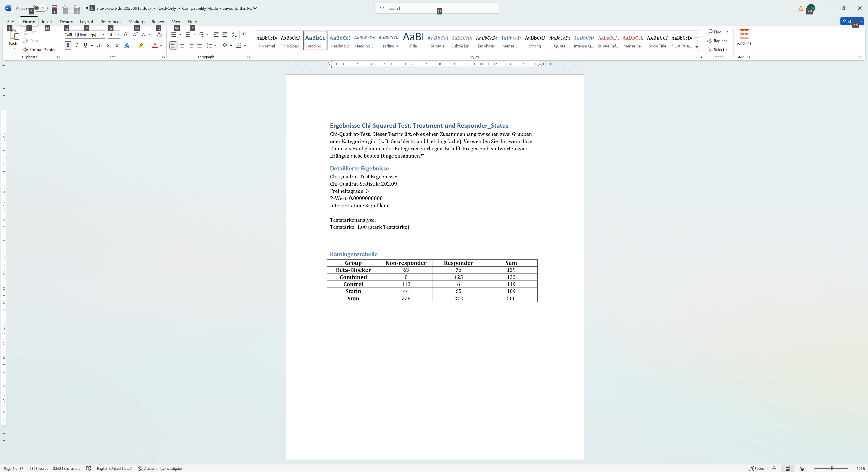
Task: Adjust the zoom slider handle
Action: pos(831,468)
